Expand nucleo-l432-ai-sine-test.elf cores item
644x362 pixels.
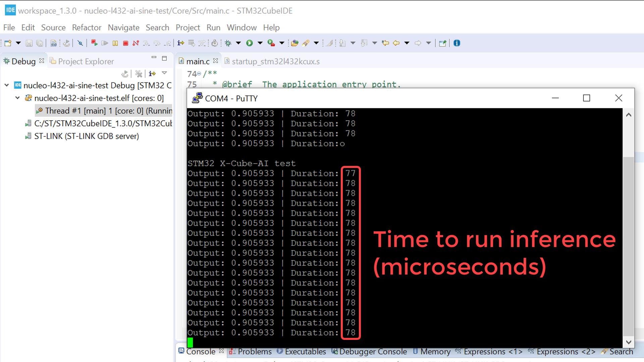point(17,98)
